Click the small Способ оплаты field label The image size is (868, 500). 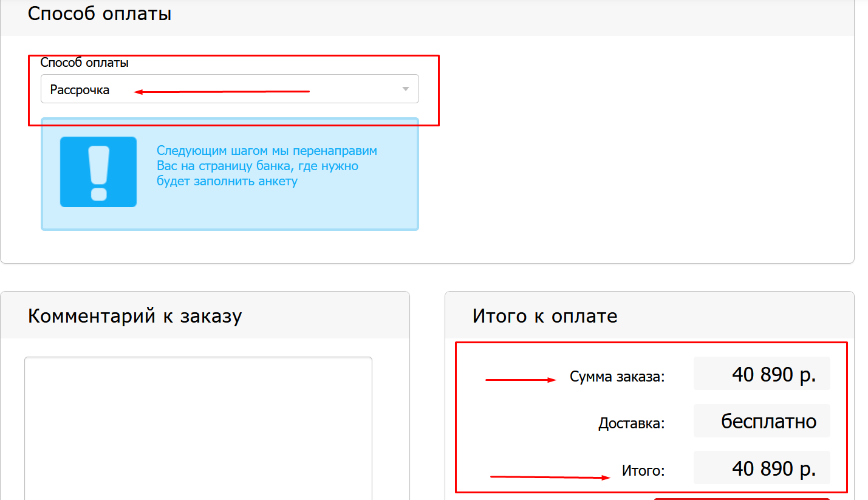pyautogui.click(x=84, y=63)
